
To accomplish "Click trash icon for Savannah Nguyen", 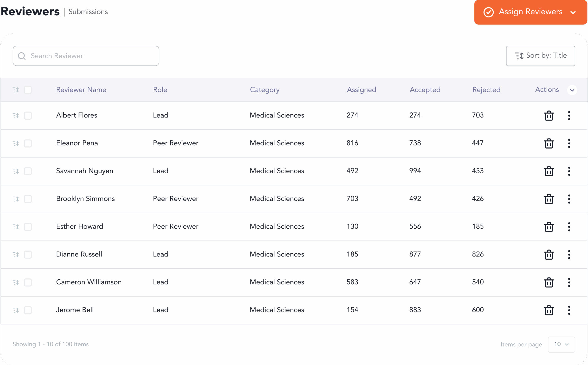I will (x=549, y=171).
